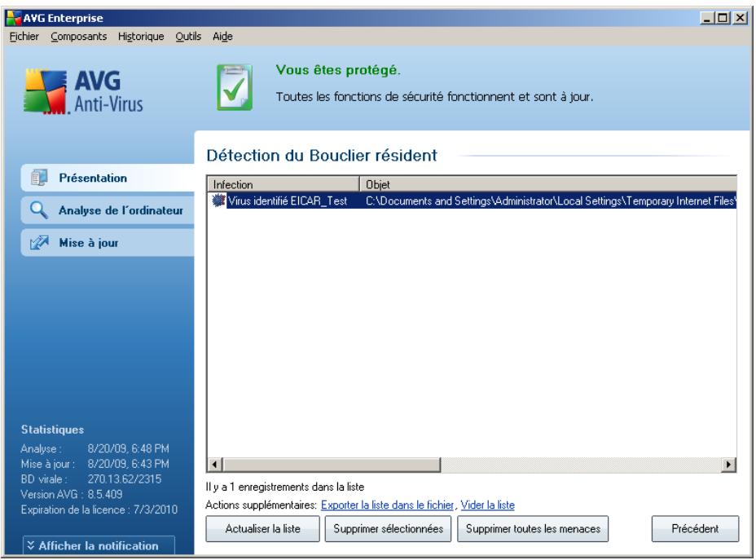Click Version AVG 8.5.409 text
The image size is (756, 560).
(72, 495)
